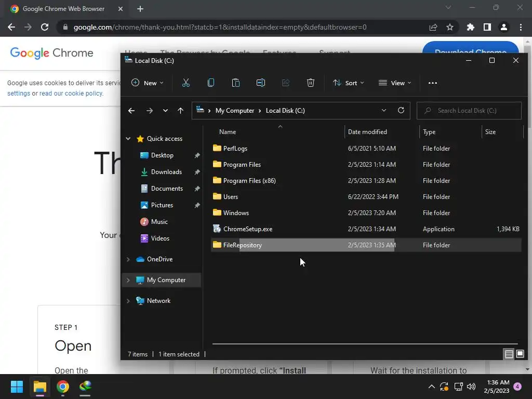Click the Delete trash can icon
Screen dimensions: 532x399
[x=311, y=83]
